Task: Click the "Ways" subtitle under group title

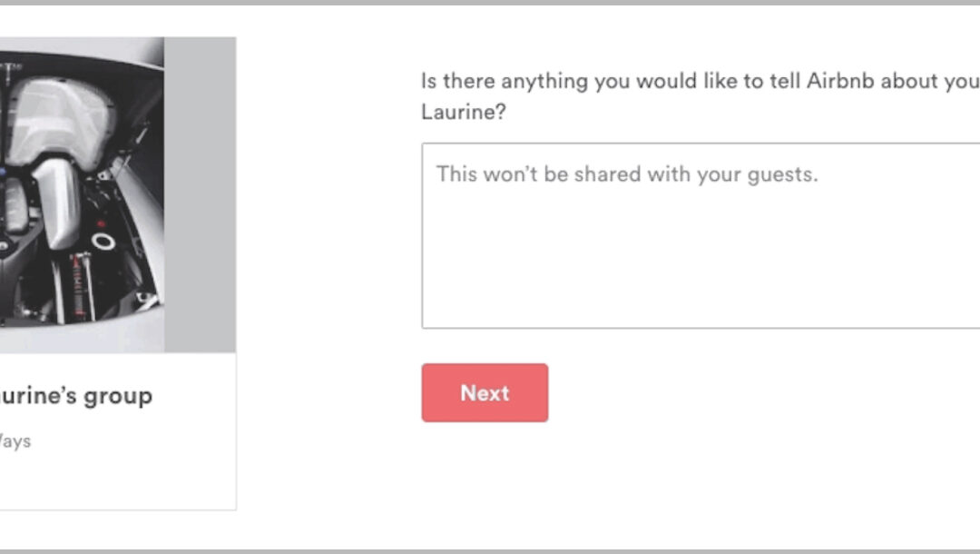Action: coord(15,440)
